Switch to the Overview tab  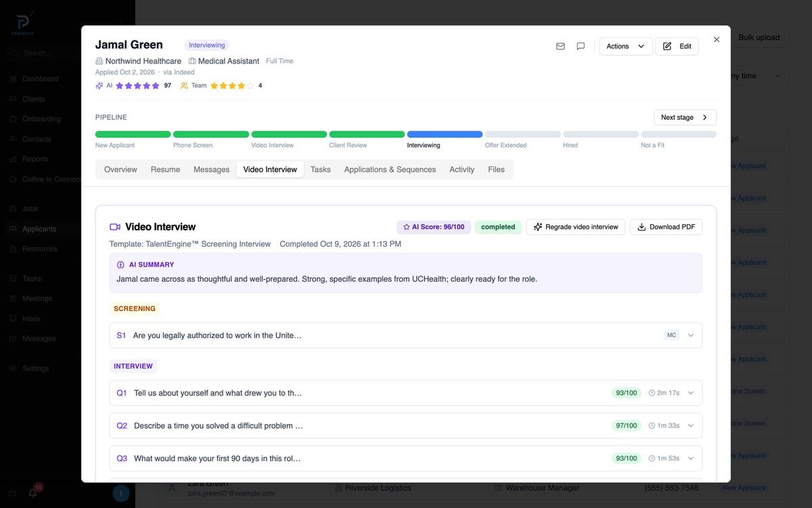(120, 169)
